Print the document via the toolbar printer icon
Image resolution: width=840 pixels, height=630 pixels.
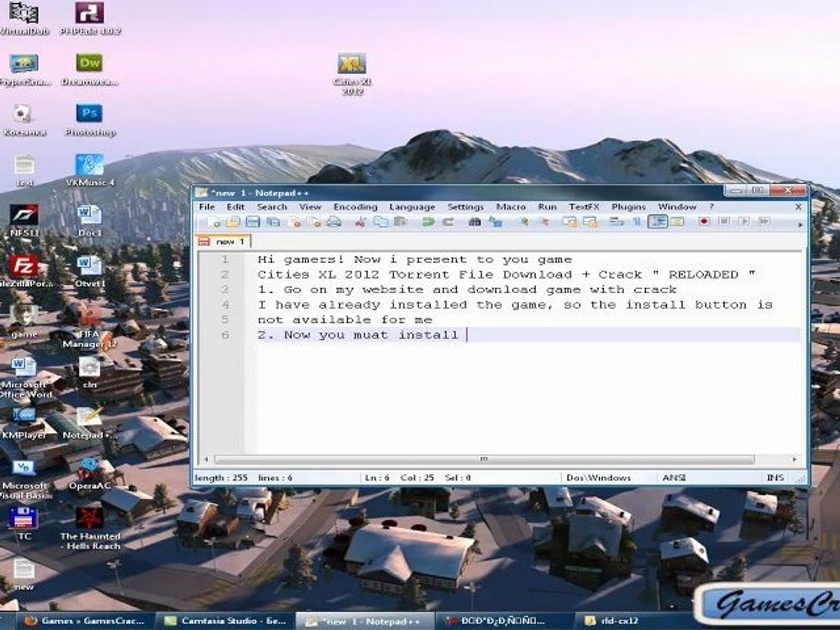334,222
